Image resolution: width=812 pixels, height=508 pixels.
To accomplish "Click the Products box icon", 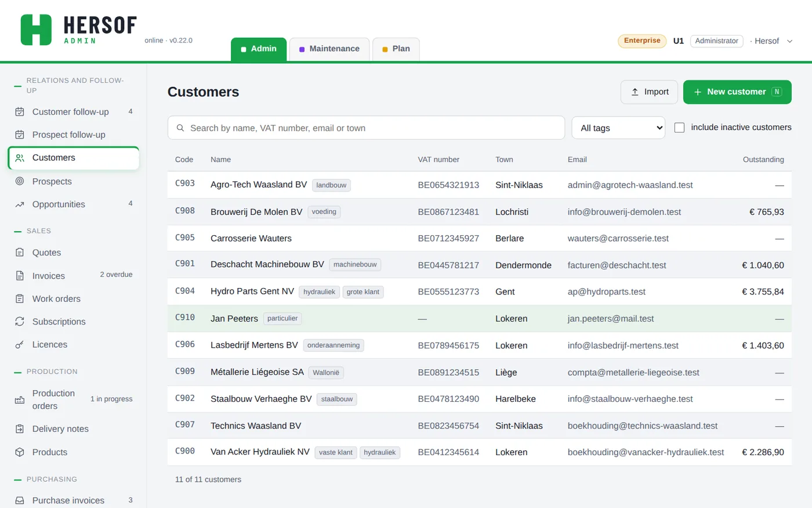I will point(20,452).
